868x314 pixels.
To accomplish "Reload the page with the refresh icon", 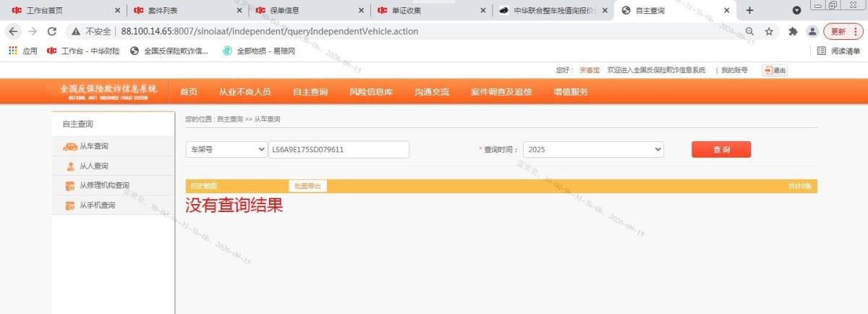I will (x=51, y=32).
